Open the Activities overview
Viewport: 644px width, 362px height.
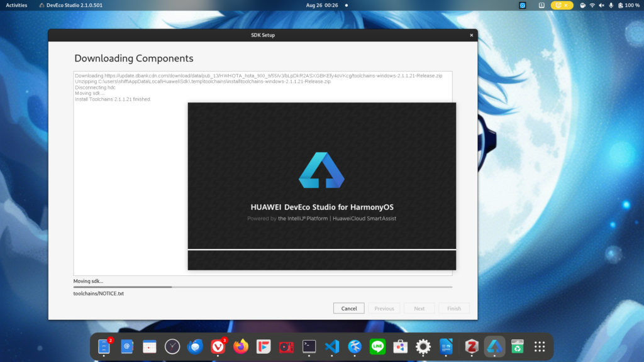coord(16,5)
